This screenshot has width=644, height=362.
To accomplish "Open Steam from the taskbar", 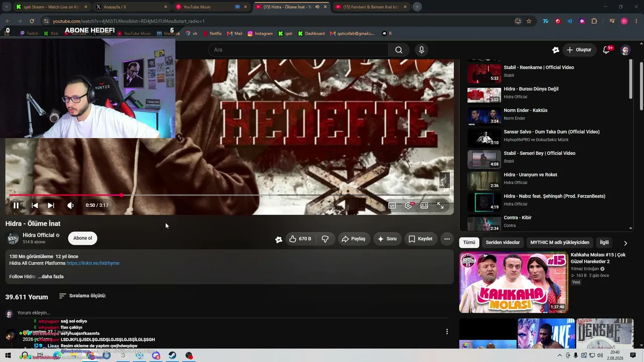I will click(x=172, y=355).
